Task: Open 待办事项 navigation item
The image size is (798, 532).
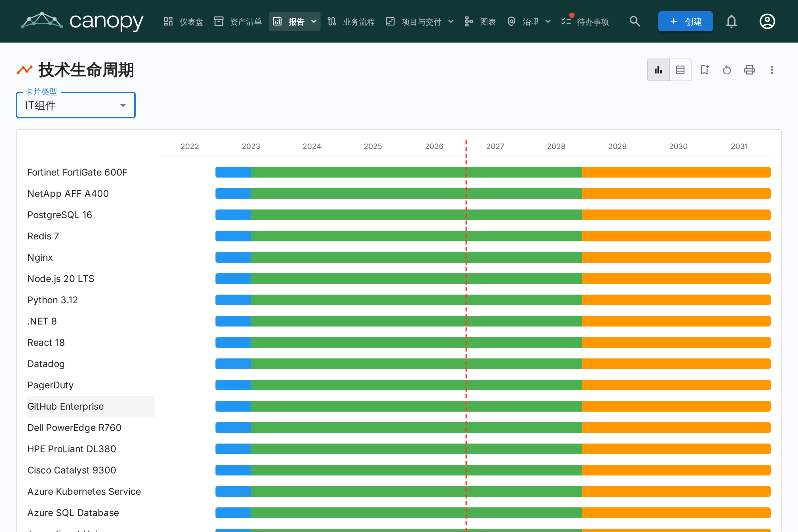Action: tap(585, 22)
